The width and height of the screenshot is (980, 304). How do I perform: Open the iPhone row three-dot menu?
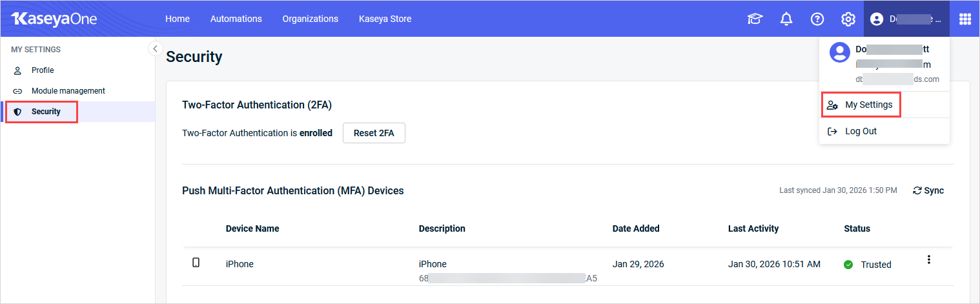[929, 259]
